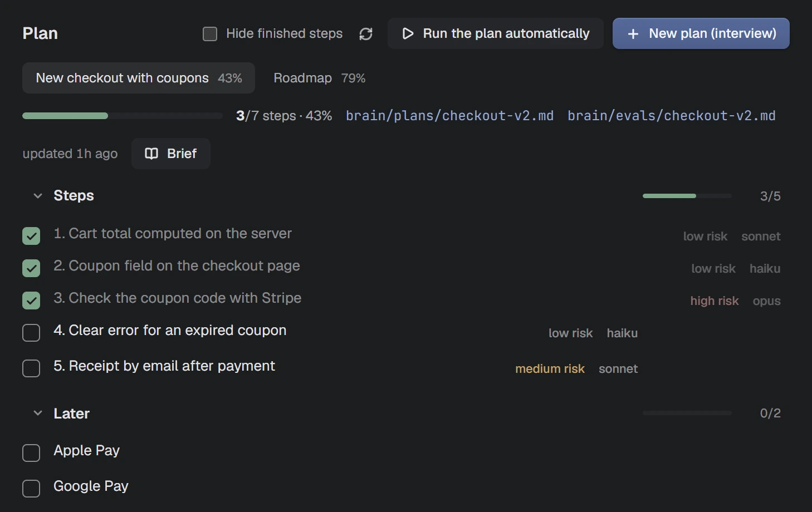Uncheck step 2 Coupon field on checkout page
Screen dimensions: 812x512
tap(31, 268)
